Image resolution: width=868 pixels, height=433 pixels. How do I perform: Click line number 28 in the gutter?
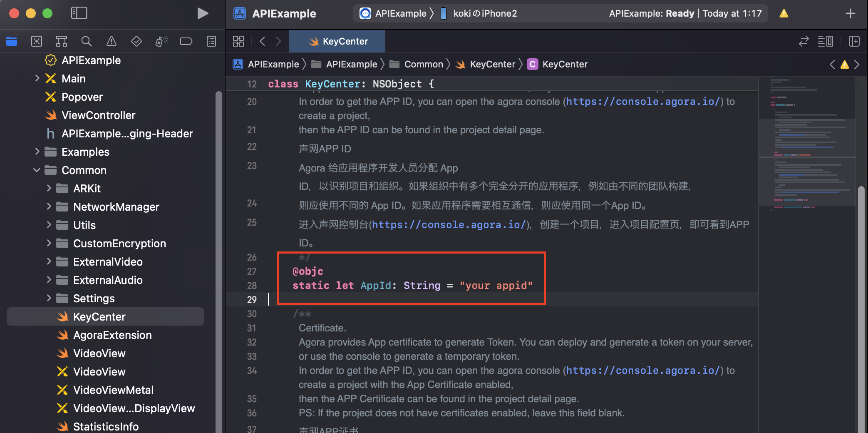pyautogui.click(x=252, y=286)
